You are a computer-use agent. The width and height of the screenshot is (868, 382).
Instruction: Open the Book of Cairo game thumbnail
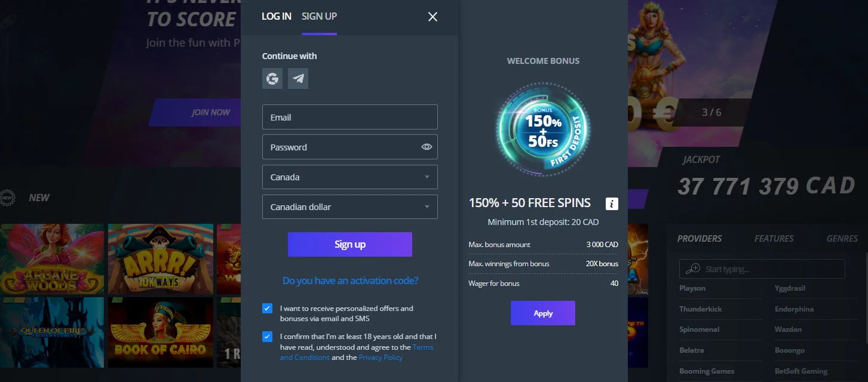[x=160, y=332]
